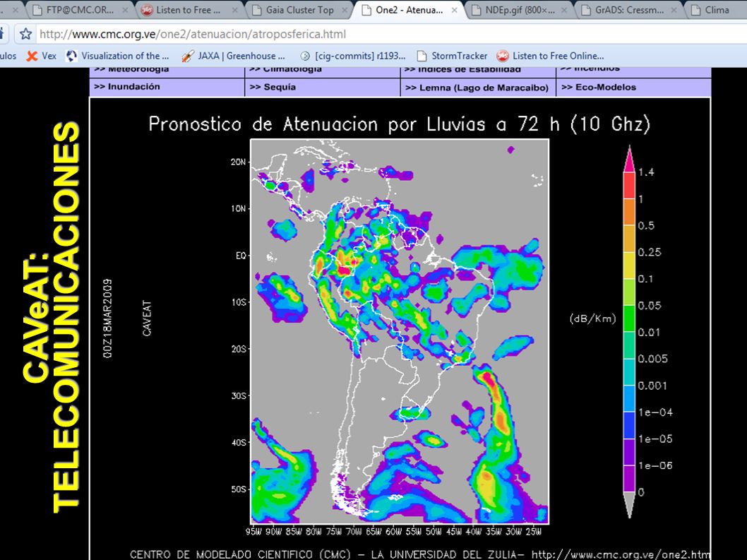Click the 'CENTRO DE MODELADO CIENTIFICO (CMC)' footer text
The height and width of the screenshot is (560, 747).
240,555
